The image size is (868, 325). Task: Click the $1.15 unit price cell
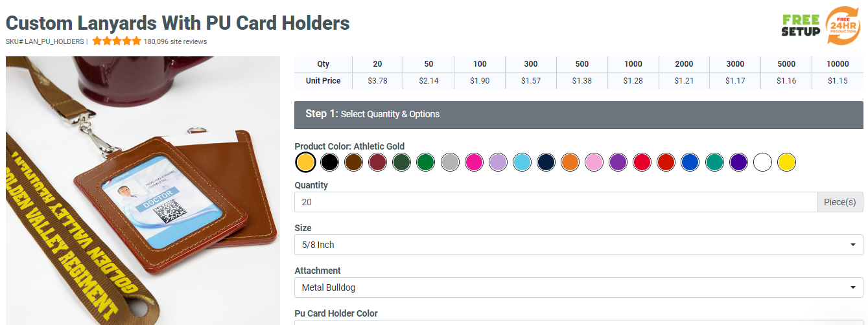coord(838,81)
